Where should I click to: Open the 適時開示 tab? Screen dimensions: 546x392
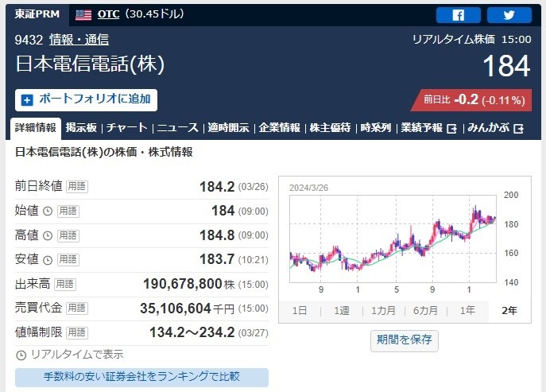tap(228, 128)
